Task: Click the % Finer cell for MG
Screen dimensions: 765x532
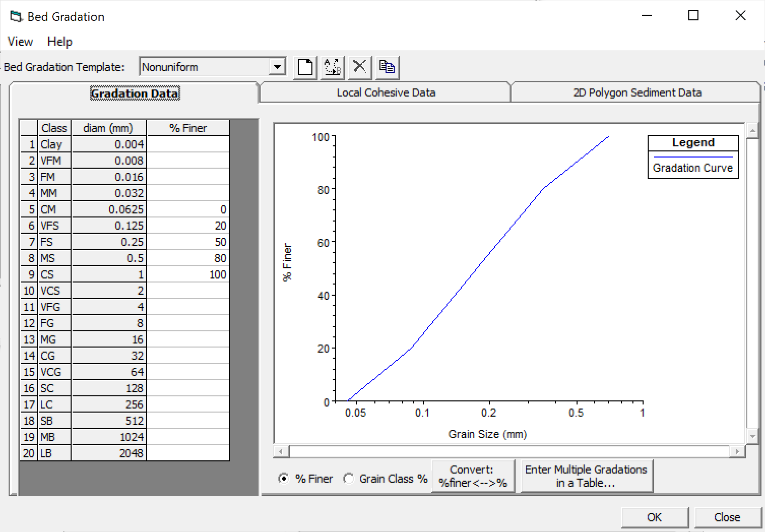Action: (x=188, y=339)
